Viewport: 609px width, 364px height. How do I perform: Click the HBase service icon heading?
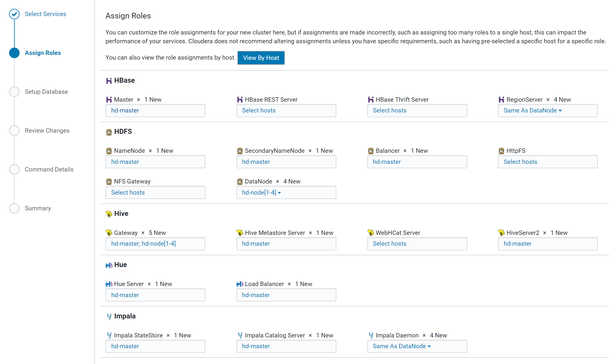click(x=109, y=81)
